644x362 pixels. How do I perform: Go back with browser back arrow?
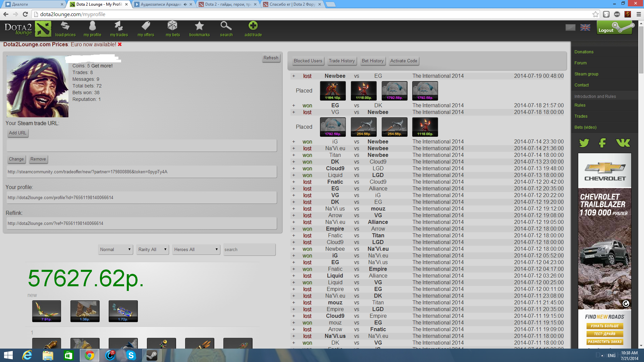click(x=6, y=14)
